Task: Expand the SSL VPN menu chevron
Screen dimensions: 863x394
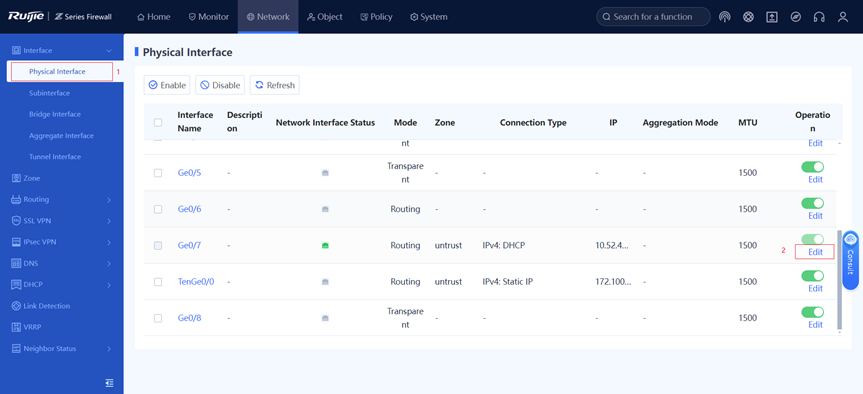Action: point(109,221)
